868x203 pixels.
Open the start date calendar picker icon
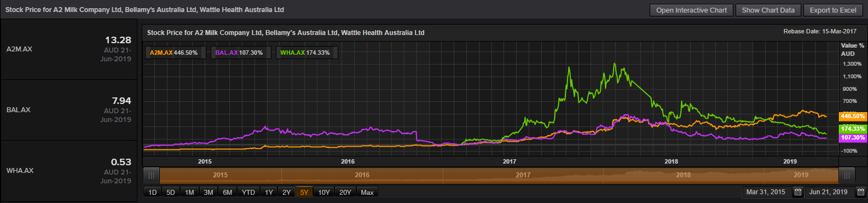(x=798, y=192)
